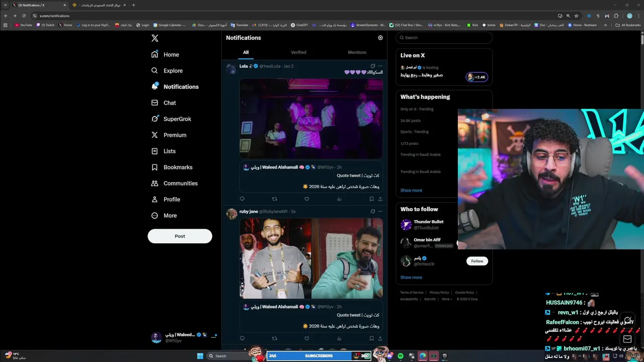Open browser extensions puzzle icon

pyautogui.click(x=616, y=16)
